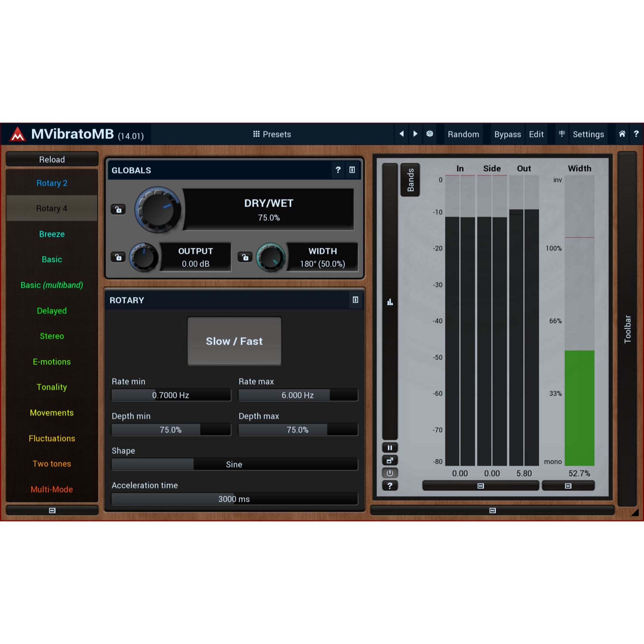Open the Shape Sine selector
This screenshot has height=644, width=644.
click(234, 464)
